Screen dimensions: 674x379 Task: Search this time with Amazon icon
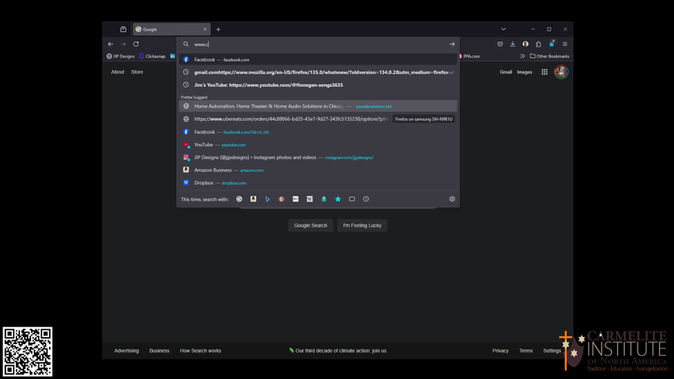click(x=253, y=199)
